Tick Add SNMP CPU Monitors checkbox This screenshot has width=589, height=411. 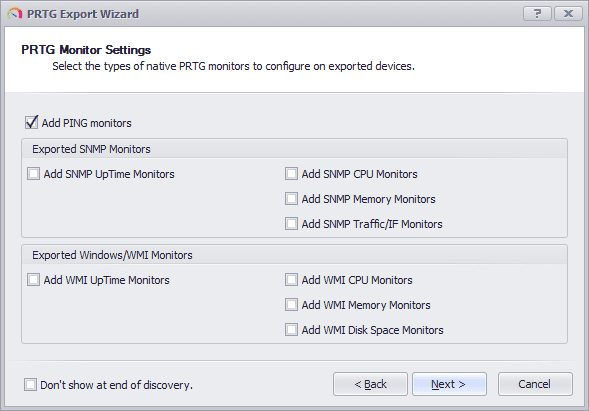[x=291, y=174]
